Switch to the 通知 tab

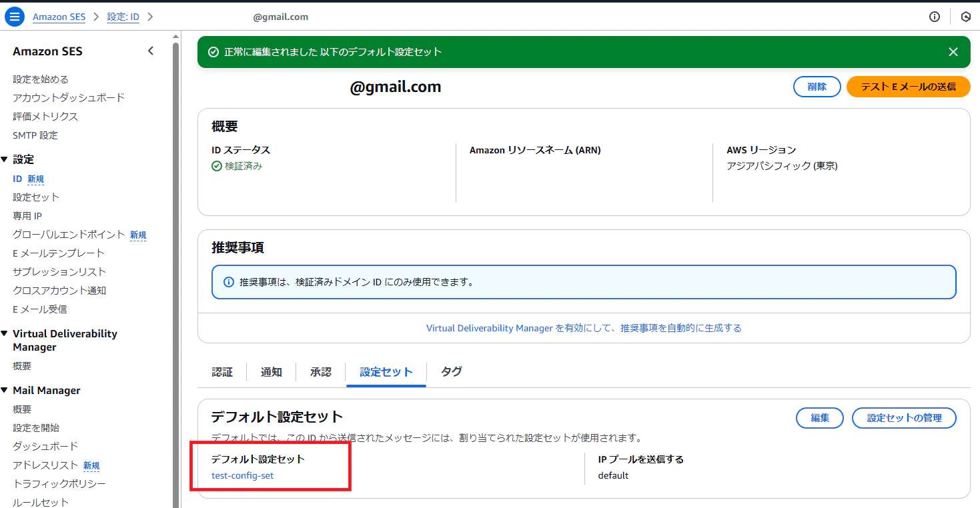click(x=272, y=372)
